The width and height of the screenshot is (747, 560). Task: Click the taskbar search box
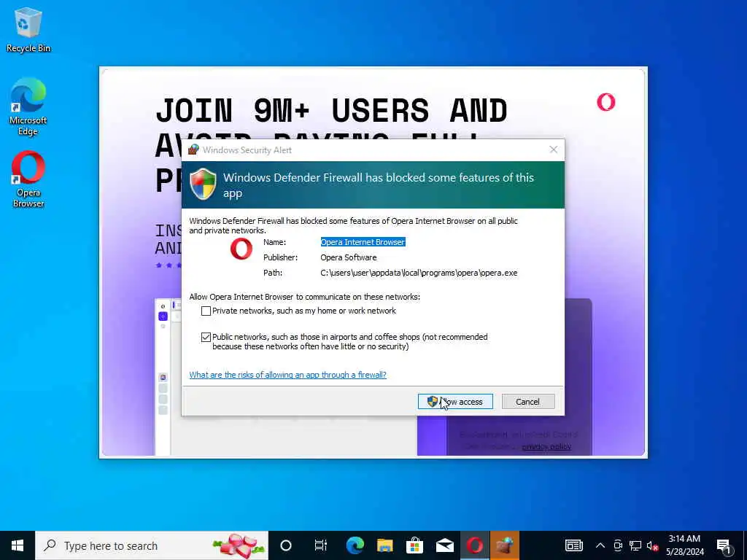152,545
